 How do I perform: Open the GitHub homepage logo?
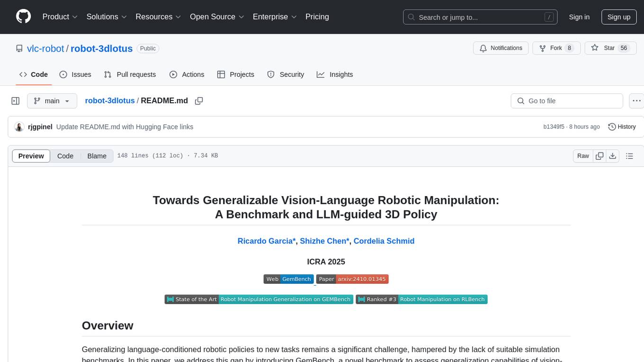pyautogui.click(x=23, y=17)
